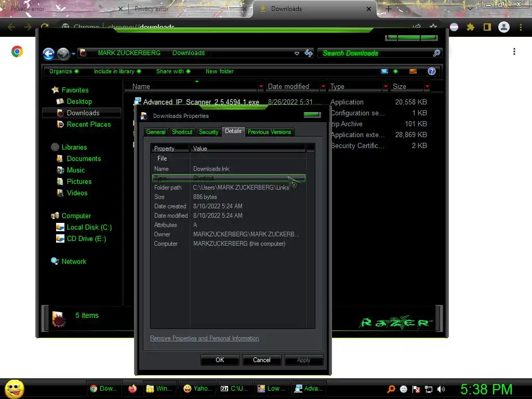The height and width of the screenshot is (399, 532).
Task: Click New folder in Explorer toolbar
Action: click(220, 71)
